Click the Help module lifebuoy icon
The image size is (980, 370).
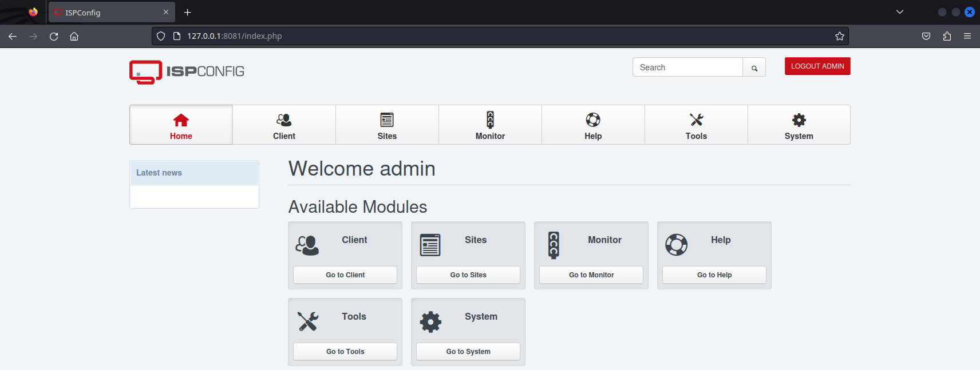coord(676,245)
